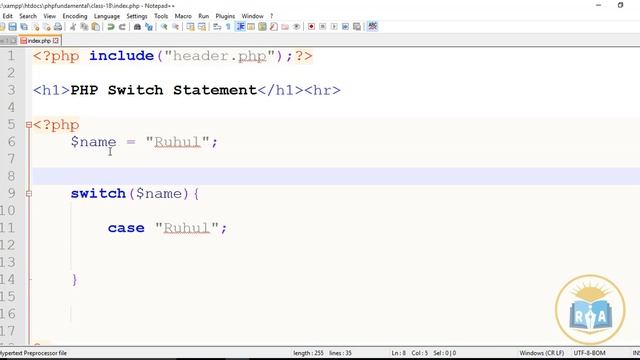Click "PHP Switch Statement" heading text
The width and height of the screenshot is (640, 360).
(164, 90)
